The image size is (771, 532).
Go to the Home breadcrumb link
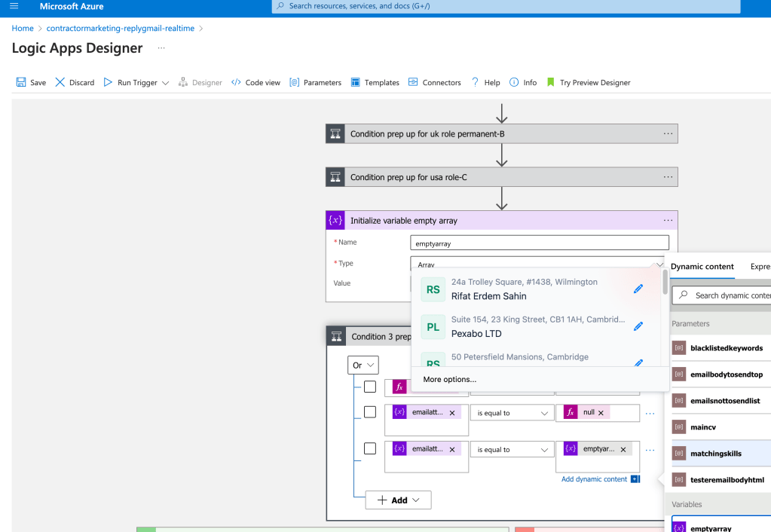(23, 28)
